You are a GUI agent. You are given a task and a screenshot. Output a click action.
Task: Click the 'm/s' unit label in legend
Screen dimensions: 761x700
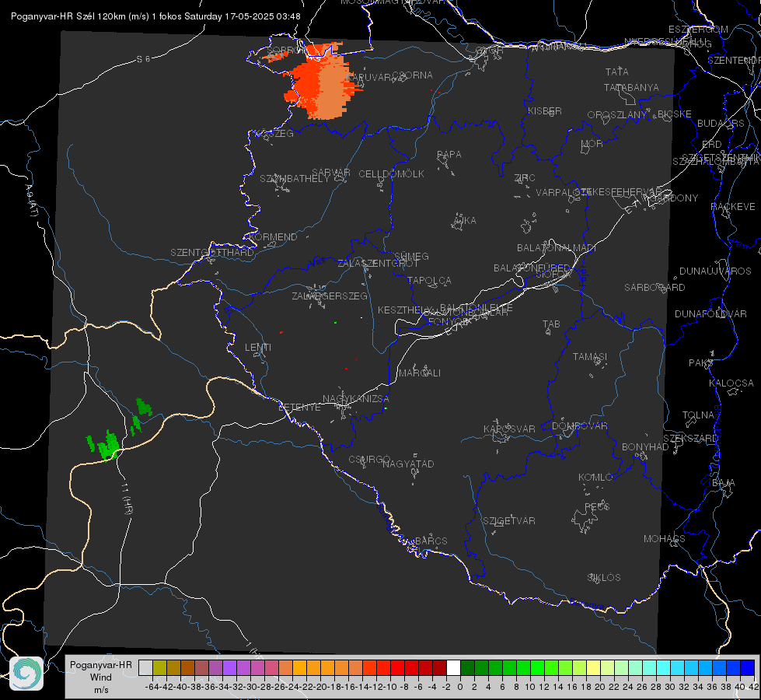click(x=101, y=690)
